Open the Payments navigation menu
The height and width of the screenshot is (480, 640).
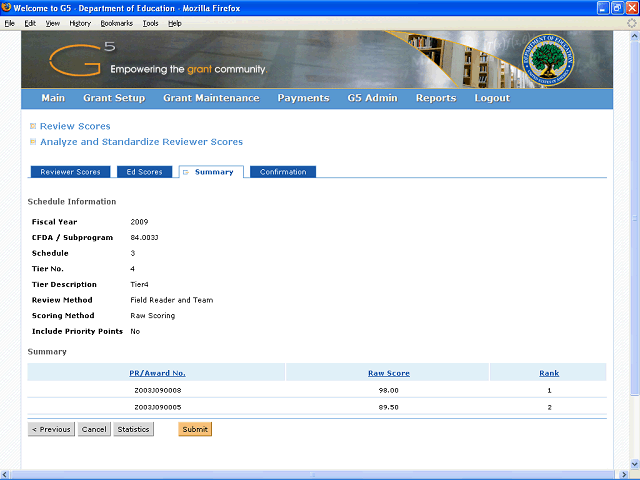point(303,98)
